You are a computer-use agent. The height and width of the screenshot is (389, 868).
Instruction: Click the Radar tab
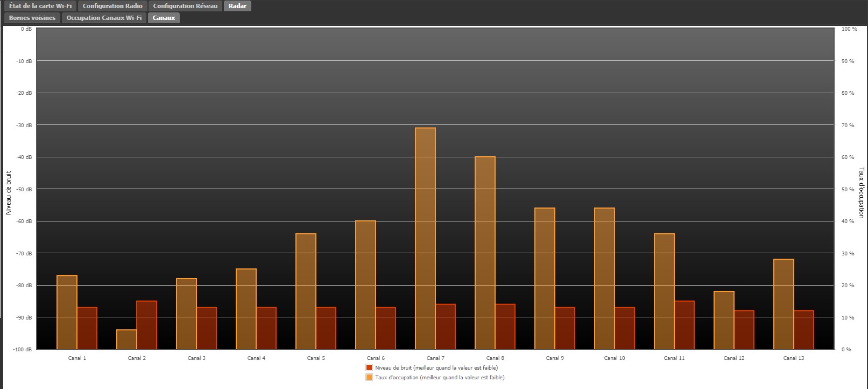[237, 6]
